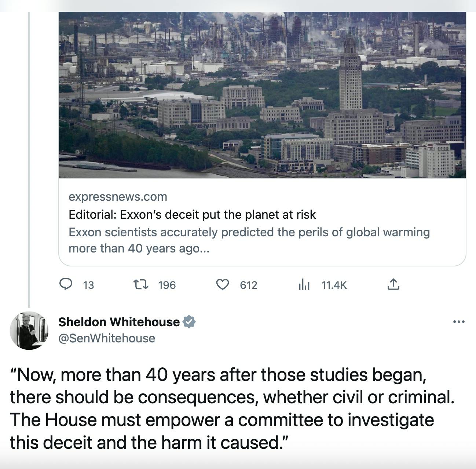Open the tweet quoting "Now, more than 40 years"

[232, 408]
